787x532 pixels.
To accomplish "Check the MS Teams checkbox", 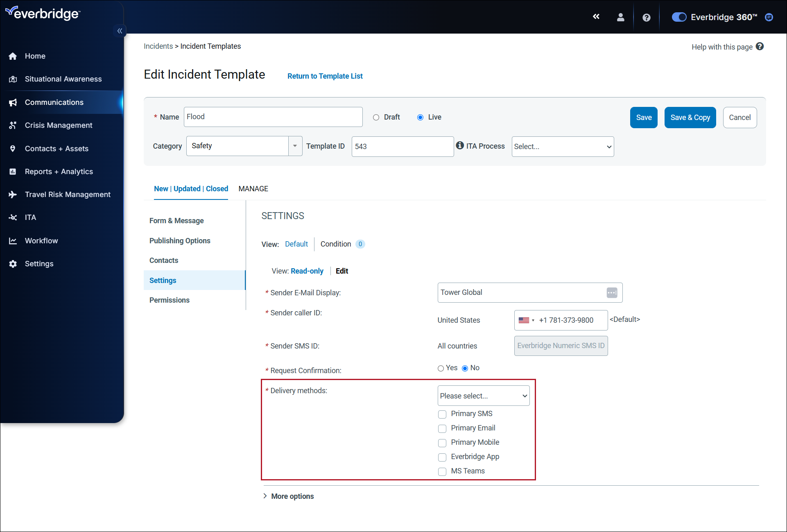I will (442, 471).
